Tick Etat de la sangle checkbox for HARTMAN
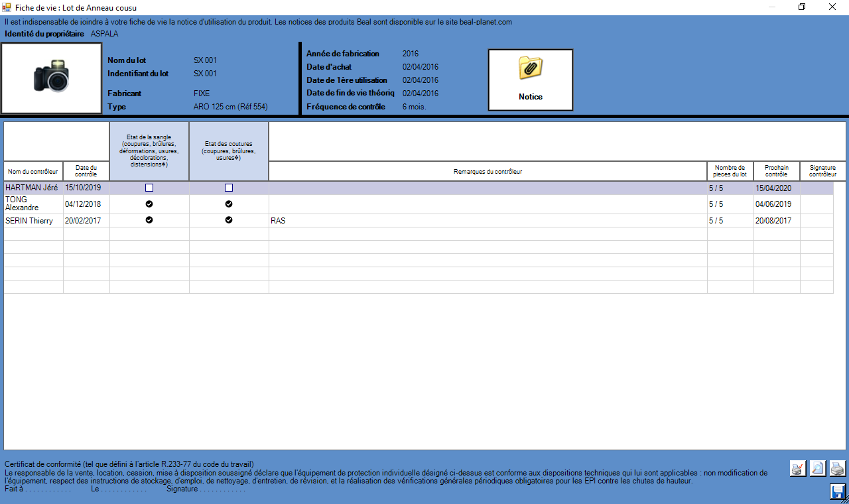 pyautogui.click(x=149, y=188)
